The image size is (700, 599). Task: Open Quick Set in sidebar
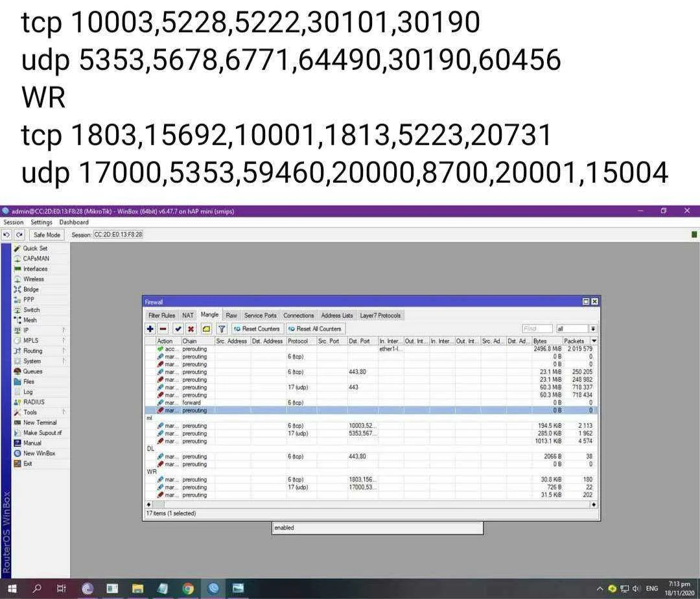tap(35, 248)
